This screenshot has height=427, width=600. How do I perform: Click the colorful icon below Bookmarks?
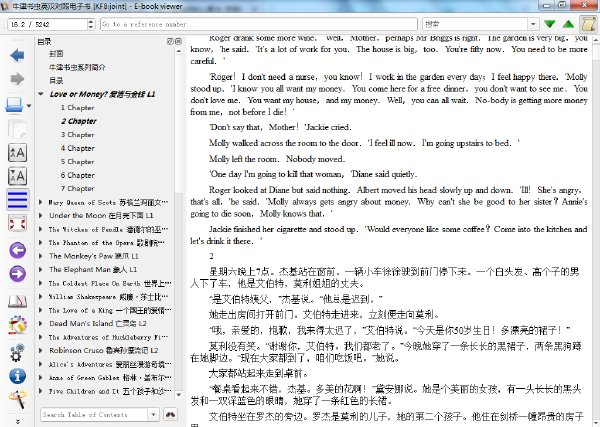[17, 326]
